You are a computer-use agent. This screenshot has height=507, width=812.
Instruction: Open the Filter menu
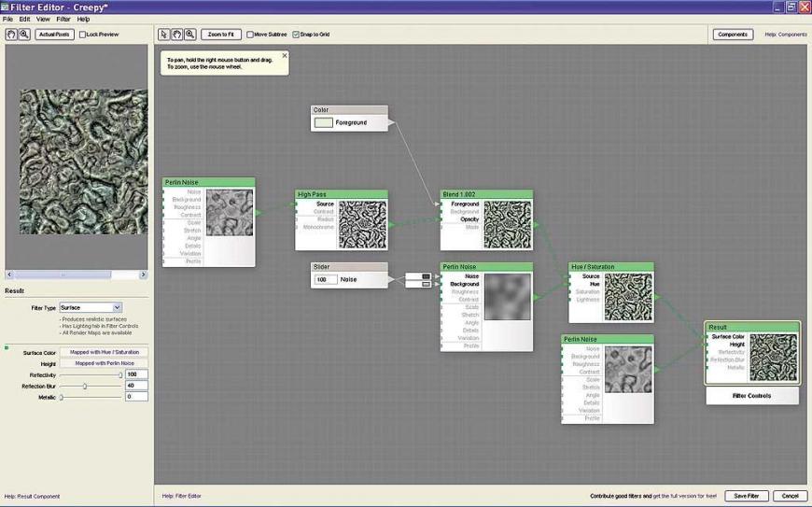point(63,20)
